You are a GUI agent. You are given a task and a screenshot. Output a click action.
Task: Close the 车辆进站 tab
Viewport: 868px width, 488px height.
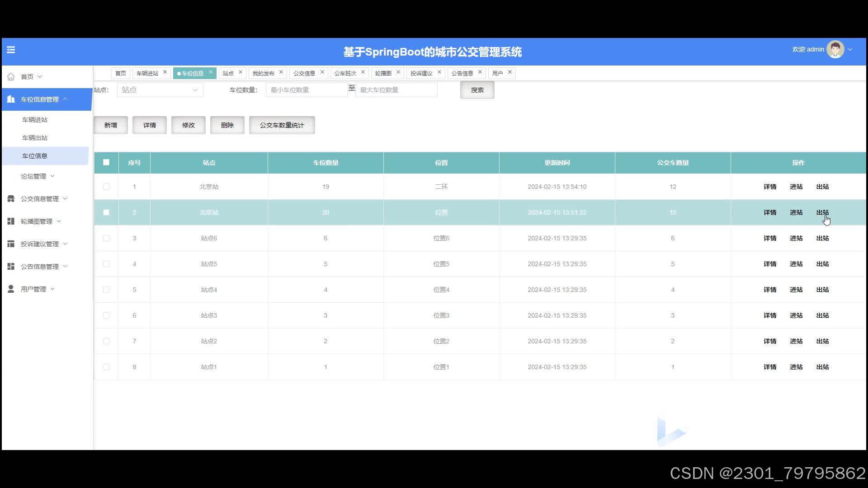tap(165, 72)
